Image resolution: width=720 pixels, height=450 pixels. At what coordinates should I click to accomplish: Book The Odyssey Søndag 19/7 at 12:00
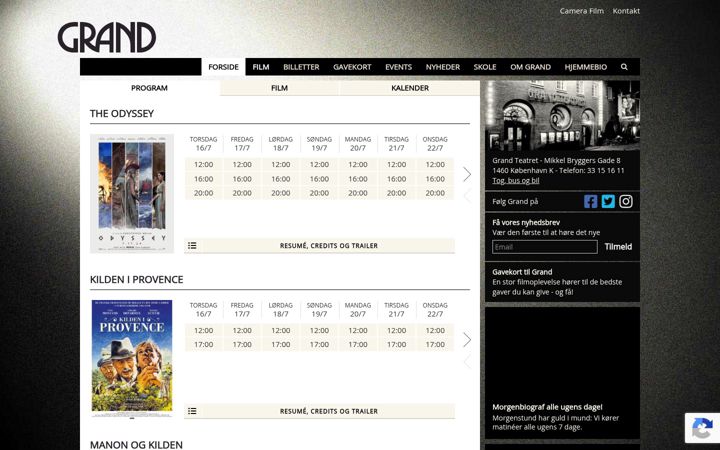tap(319, 164)
